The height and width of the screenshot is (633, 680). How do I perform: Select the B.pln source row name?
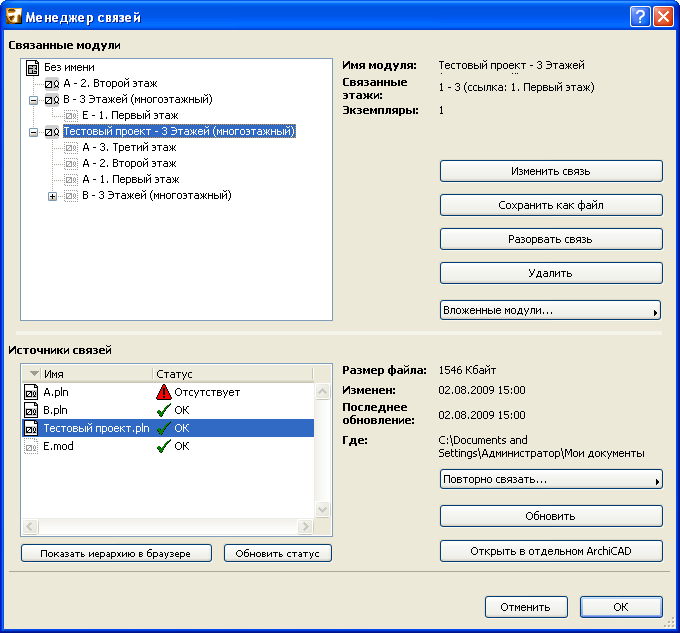click(56, 410)
